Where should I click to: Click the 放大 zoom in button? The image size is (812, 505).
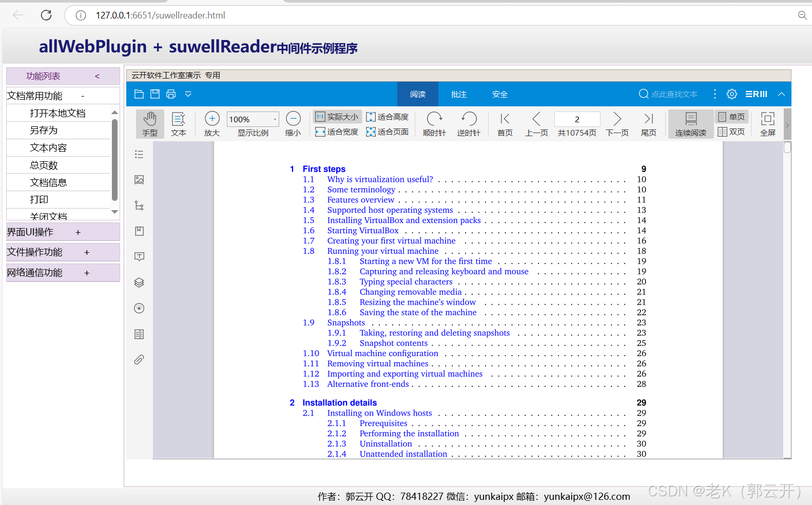point(212,124)
